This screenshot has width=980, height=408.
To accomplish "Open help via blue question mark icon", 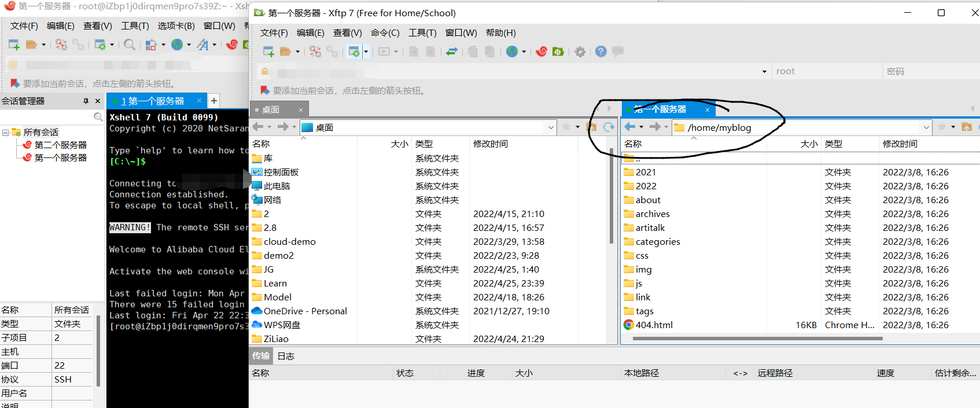I will pos(601,52).
